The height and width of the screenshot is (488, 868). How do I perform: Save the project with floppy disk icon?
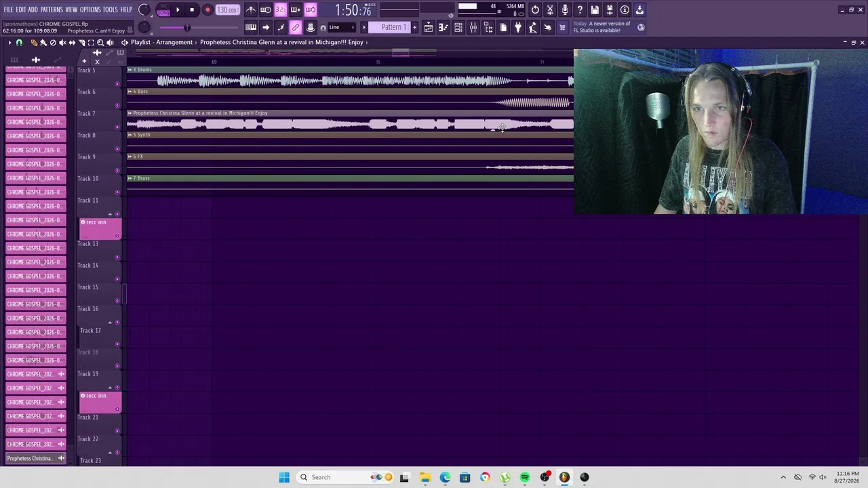(595, 9)
